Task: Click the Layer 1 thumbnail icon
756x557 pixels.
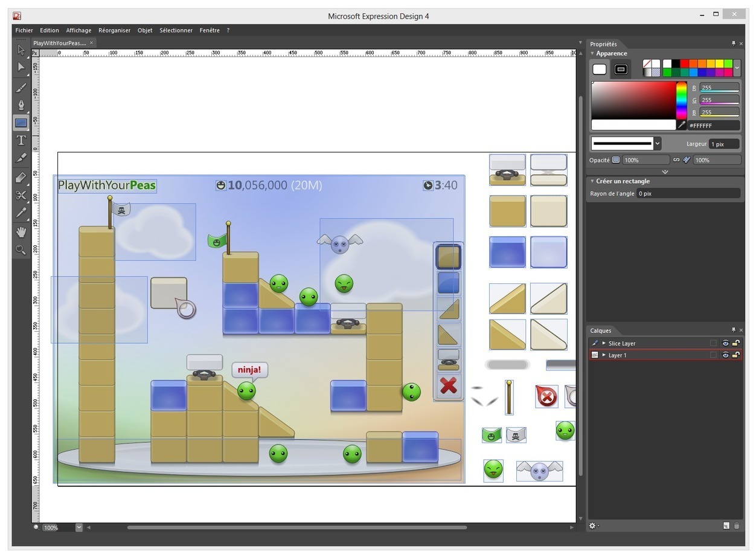Action: 595,355
